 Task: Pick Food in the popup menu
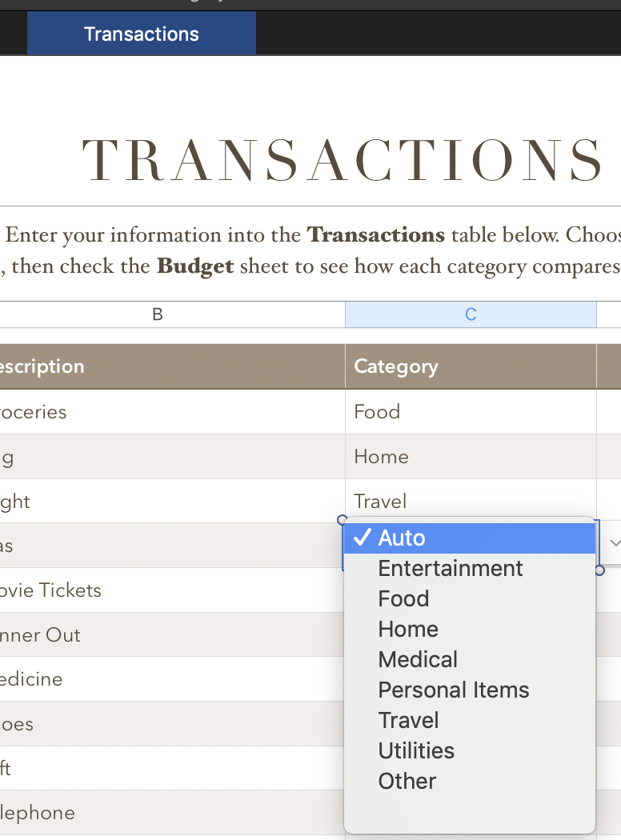click(x=404, y=598)
